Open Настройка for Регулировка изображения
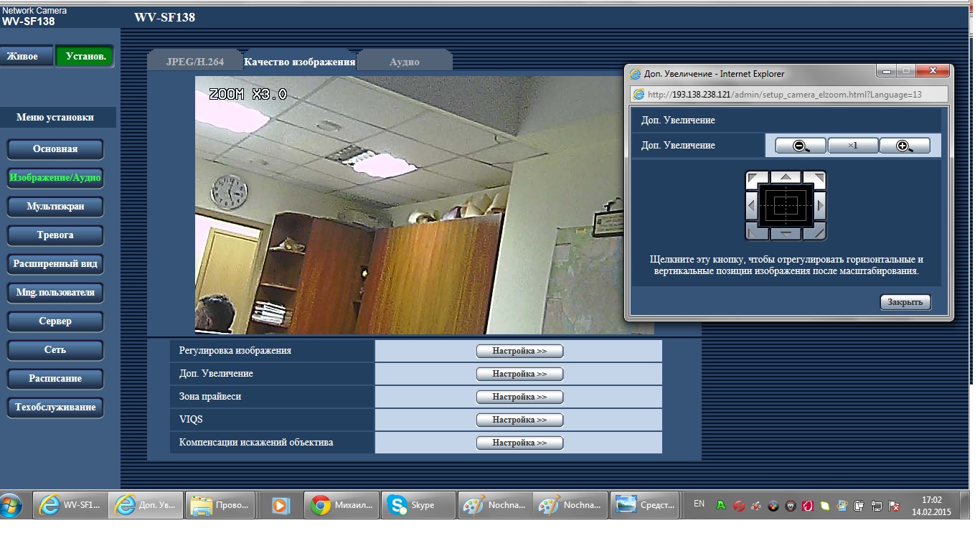The image size is (980, 551). click(x=519, y=352)
